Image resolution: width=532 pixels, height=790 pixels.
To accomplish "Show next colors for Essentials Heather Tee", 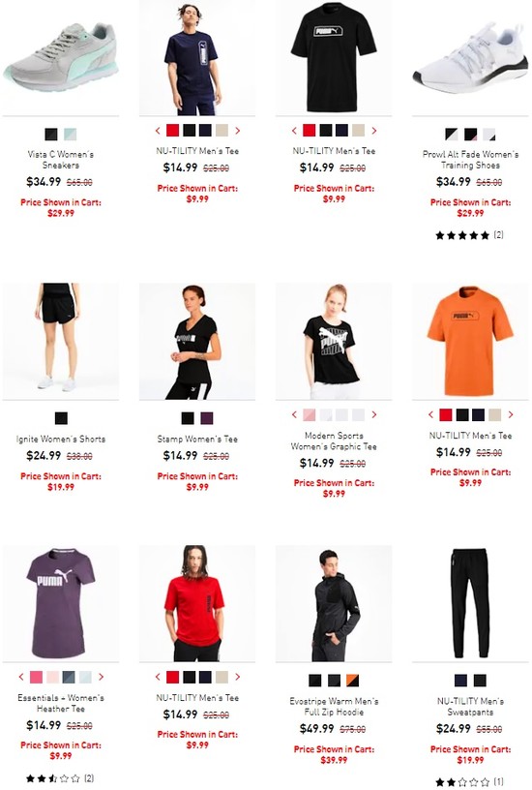I will [x=102, y=677].
